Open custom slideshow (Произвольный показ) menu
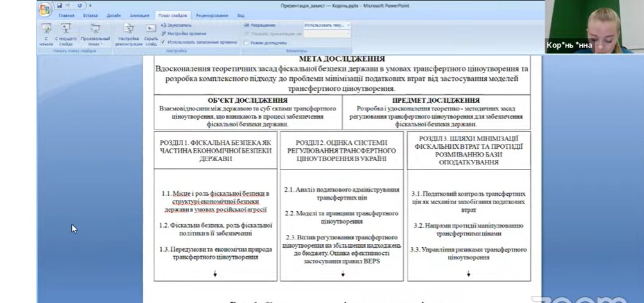 [95, 34]
